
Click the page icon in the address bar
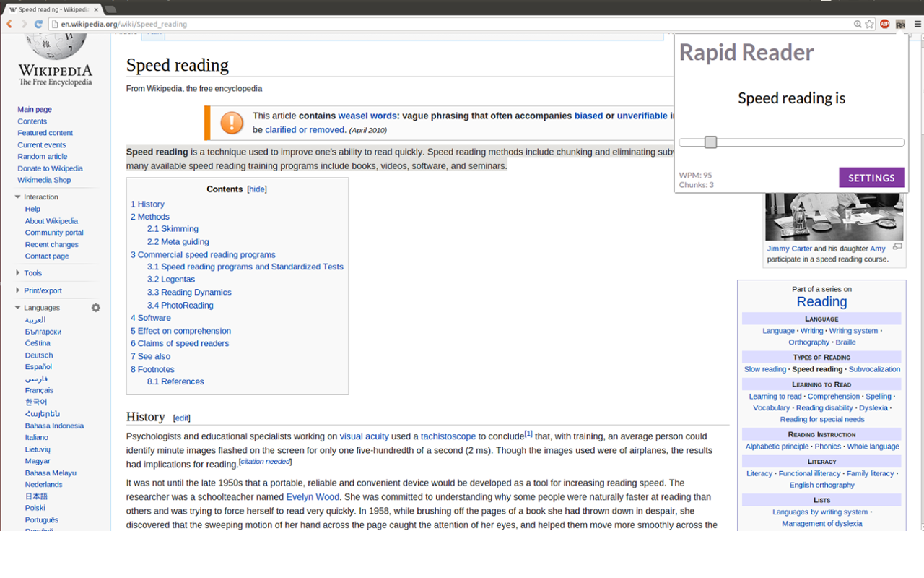[x=55, y=24]
